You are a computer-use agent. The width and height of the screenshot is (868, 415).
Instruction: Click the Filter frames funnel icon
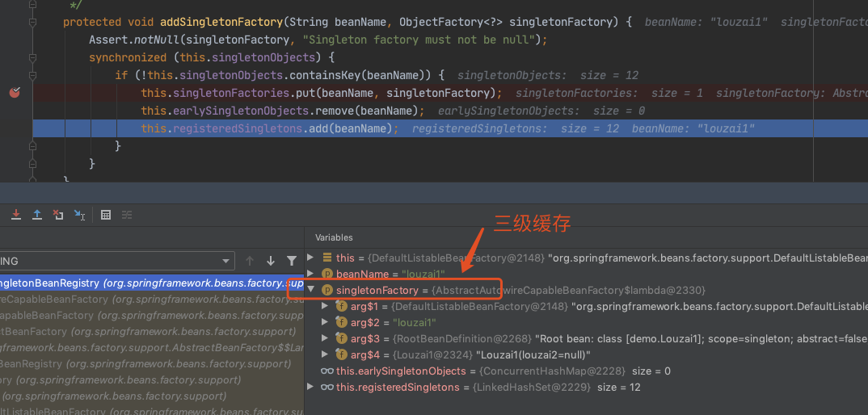pyautogui.click(x=291, y=261)
